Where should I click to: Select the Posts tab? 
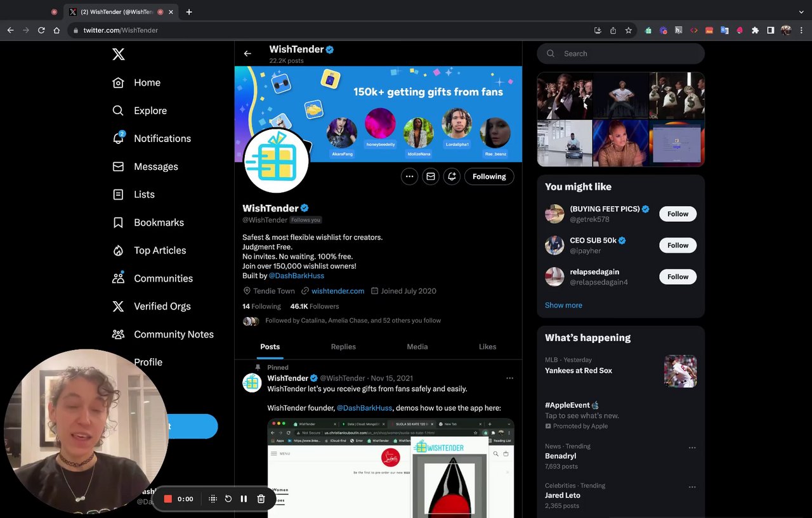click(x=270, y=347)
